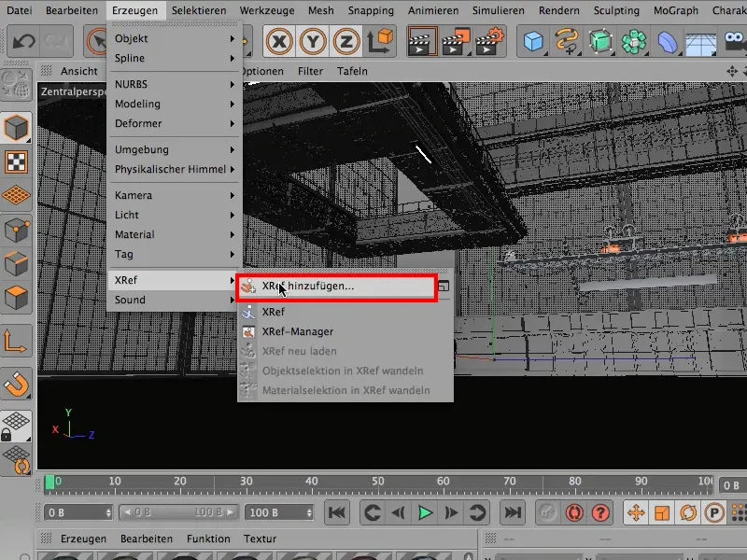Click planar workplane rotate icon
The image size is (747, 560).
(x=16, y=460)
